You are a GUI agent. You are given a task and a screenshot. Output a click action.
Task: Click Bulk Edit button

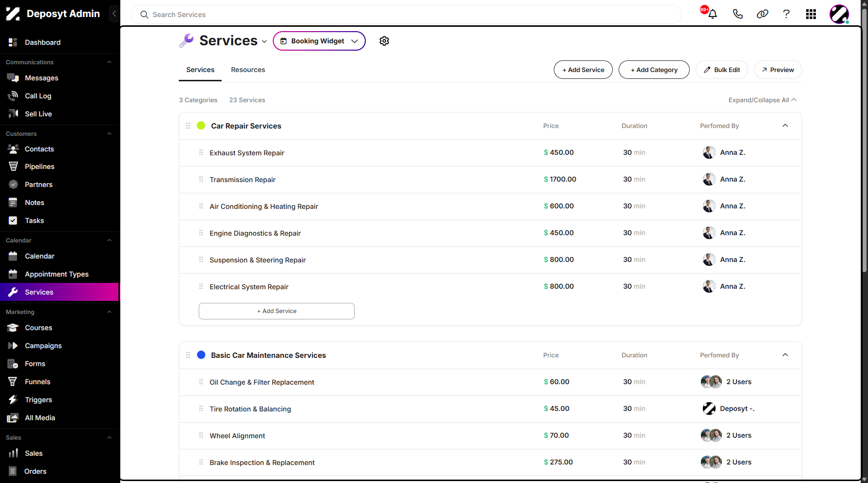coord(722,70)
